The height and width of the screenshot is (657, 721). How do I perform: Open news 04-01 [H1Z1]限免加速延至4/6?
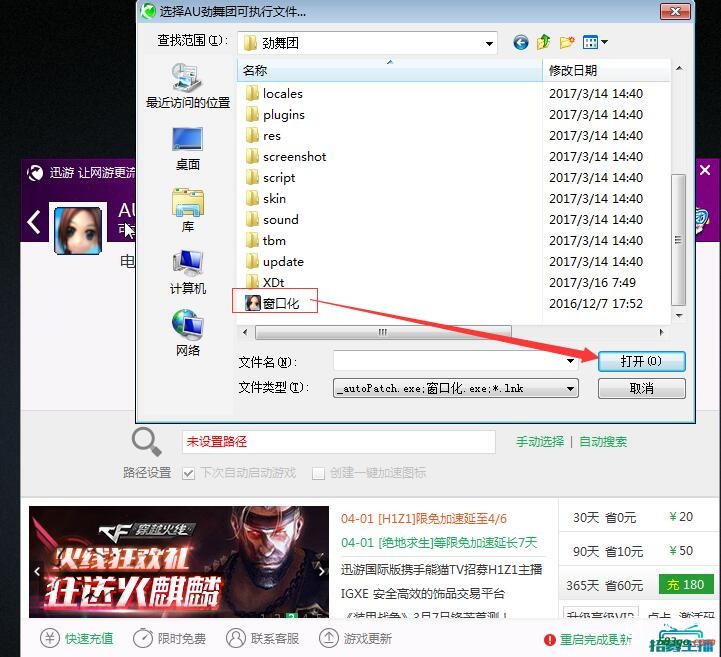423,519
